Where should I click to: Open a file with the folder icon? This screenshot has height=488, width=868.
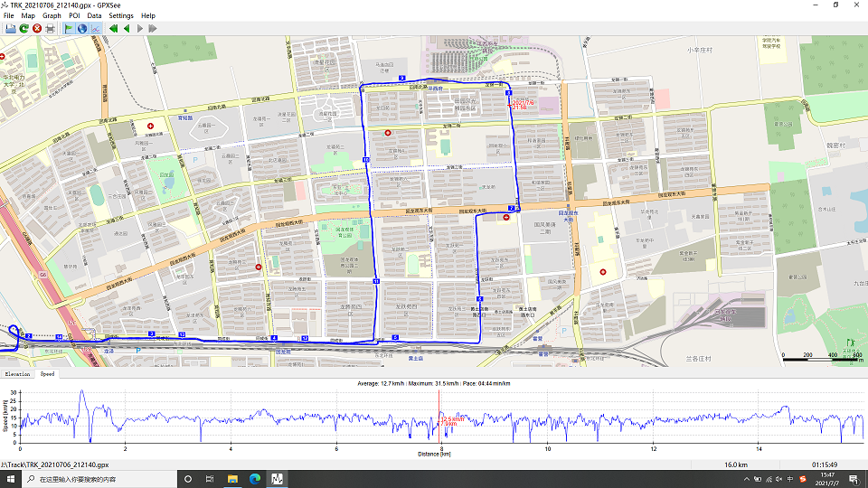coord(11,28)
